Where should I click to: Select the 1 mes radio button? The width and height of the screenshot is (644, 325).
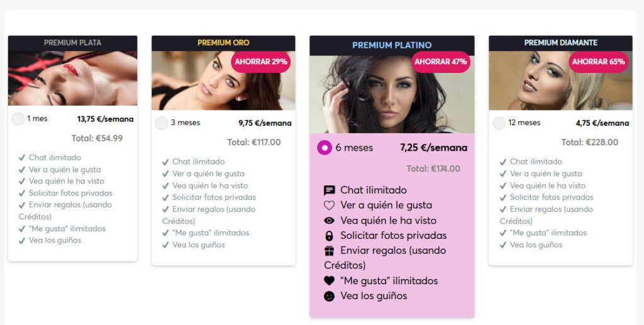click(18, 119)
